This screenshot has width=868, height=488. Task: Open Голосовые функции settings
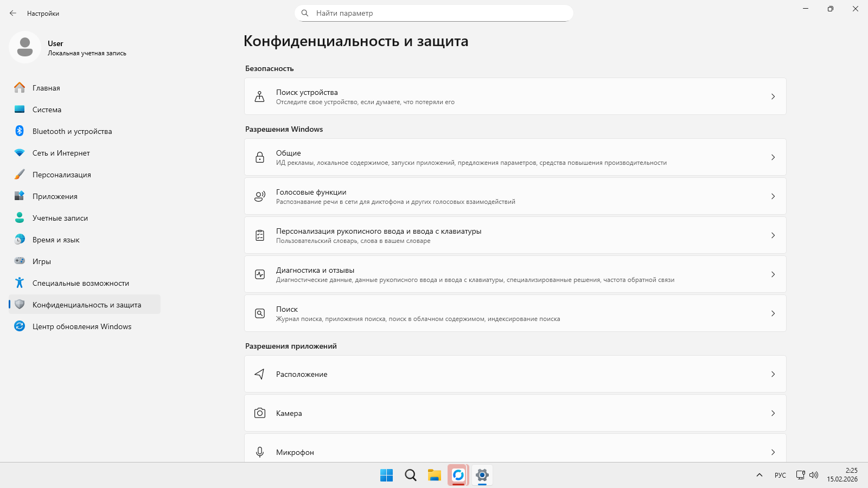tap(515, 196)
